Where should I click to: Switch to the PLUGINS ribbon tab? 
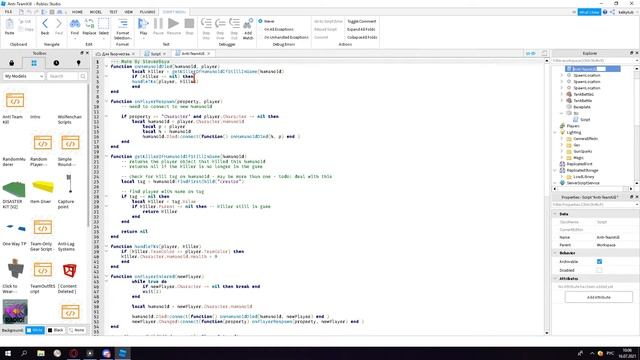coord(147,12)
